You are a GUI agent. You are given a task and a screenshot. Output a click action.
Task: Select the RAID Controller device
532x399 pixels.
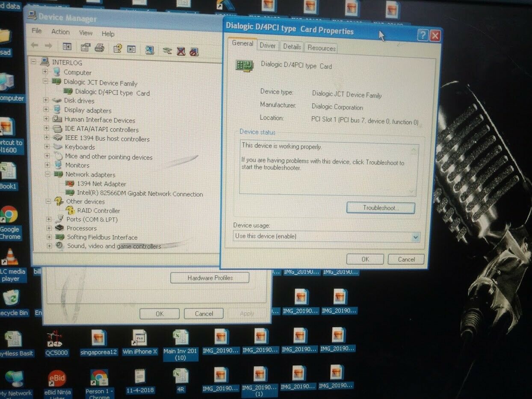pos(98,210)
